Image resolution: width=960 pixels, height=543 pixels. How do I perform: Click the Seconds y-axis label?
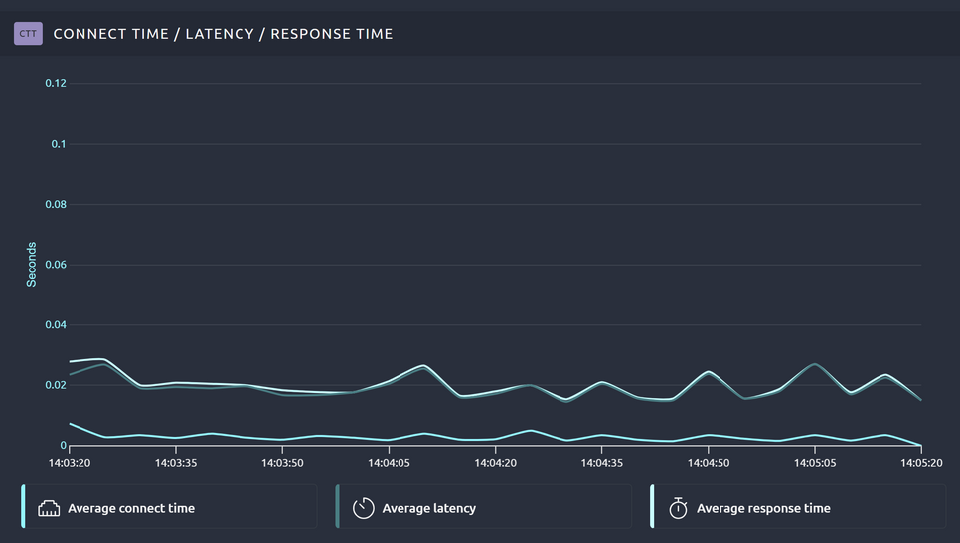pos(31,264)
